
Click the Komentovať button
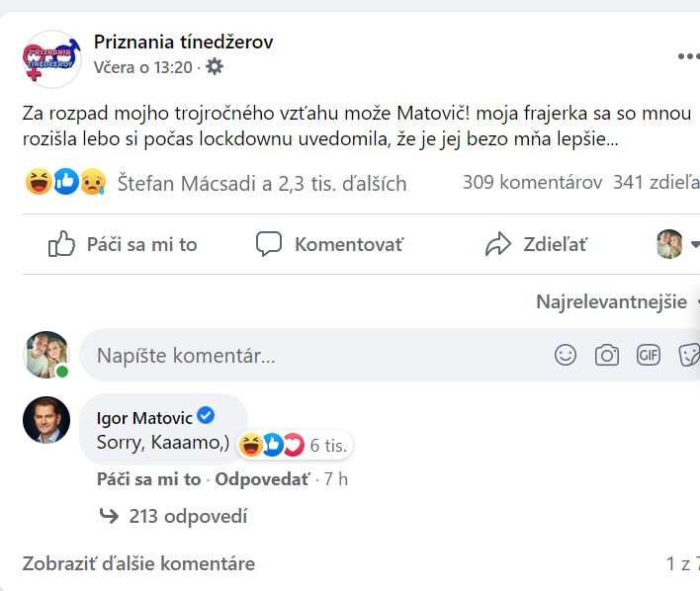(329, 244)
